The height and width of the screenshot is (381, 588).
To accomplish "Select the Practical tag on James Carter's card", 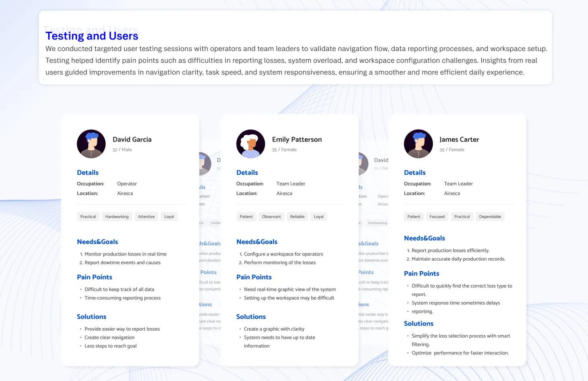I will pyautogui.click(x=462, y=216).
